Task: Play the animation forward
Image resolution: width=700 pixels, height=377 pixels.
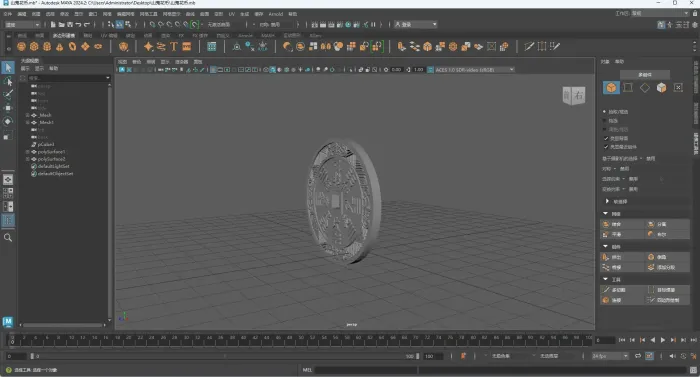Action: tap(663, 340)
